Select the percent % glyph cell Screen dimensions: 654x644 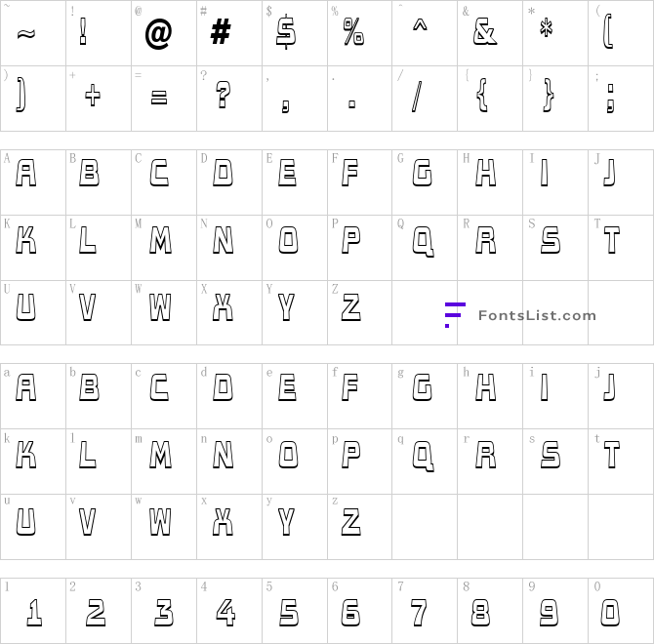pyautogui.click(x=360, y=33)
